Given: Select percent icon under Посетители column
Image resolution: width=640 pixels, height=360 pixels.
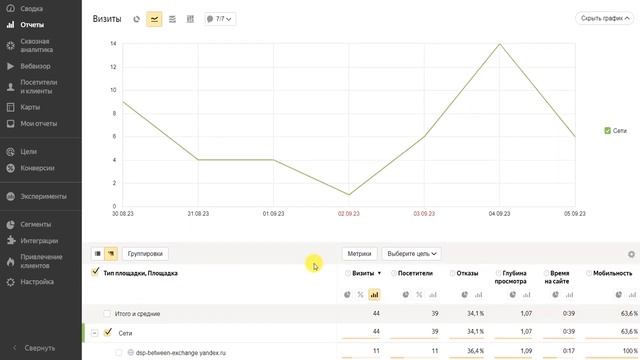Looking at the screenshot, I should point(419,295).
